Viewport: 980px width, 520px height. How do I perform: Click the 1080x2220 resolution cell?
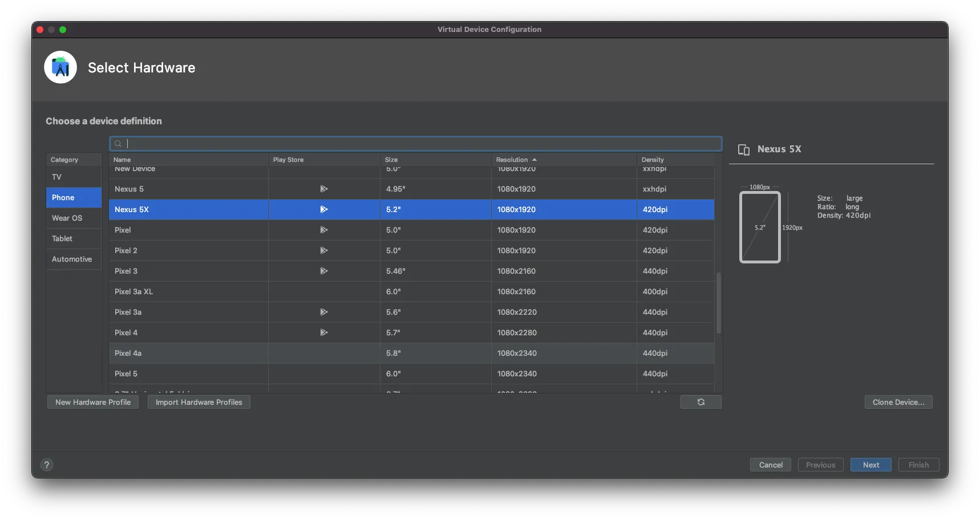pos(564,312)
